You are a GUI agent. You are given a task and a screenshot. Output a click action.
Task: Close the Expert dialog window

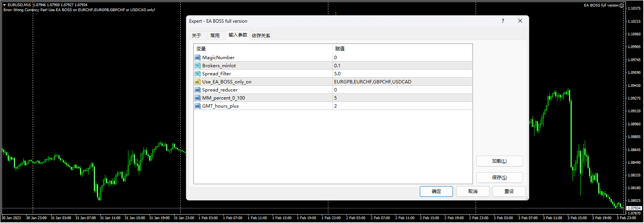pyautogui.click(x=520, y=21)
